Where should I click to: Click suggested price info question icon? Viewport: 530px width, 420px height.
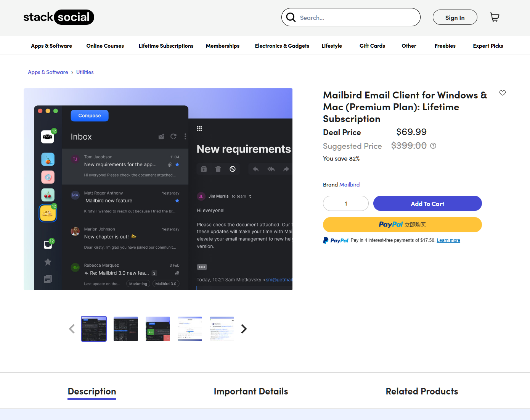[x=433, y=146]
